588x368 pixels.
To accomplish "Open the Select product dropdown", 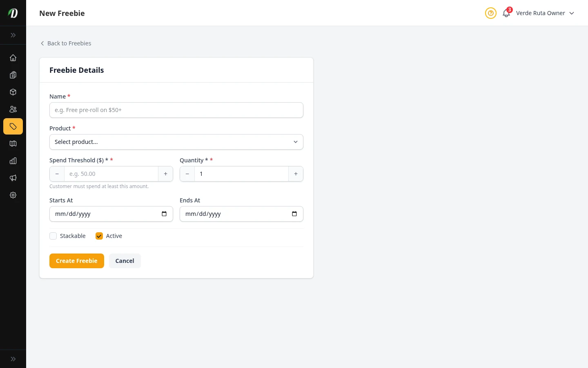I will 176,142.
